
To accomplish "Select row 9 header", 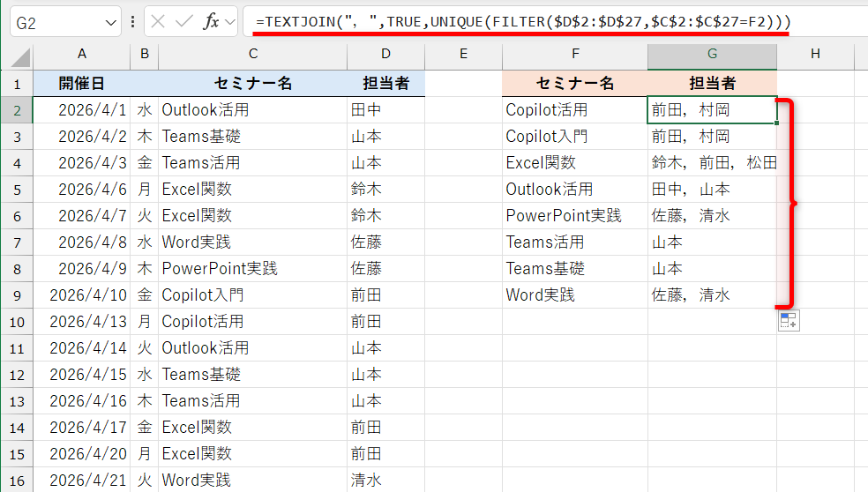I will [x=17, y=295].
